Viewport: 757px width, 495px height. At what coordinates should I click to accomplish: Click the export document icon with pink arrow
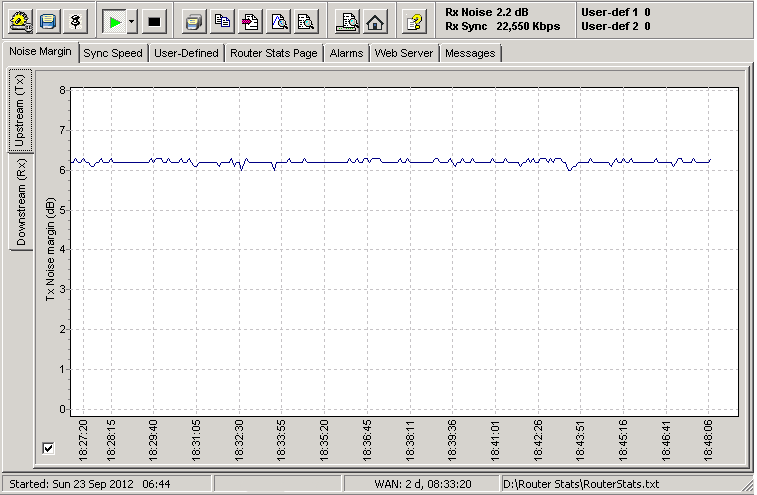[251, 20]
